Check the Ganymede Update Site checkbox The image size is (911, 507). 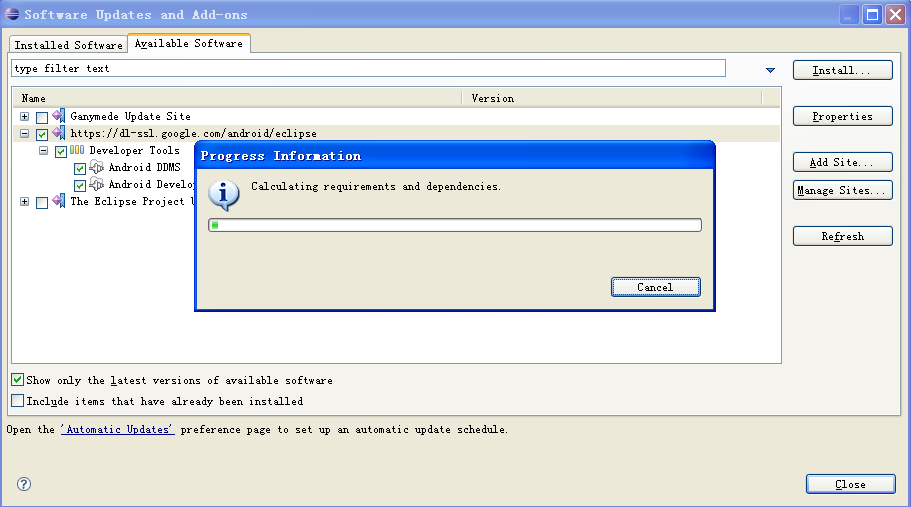[x=42, y=117]
